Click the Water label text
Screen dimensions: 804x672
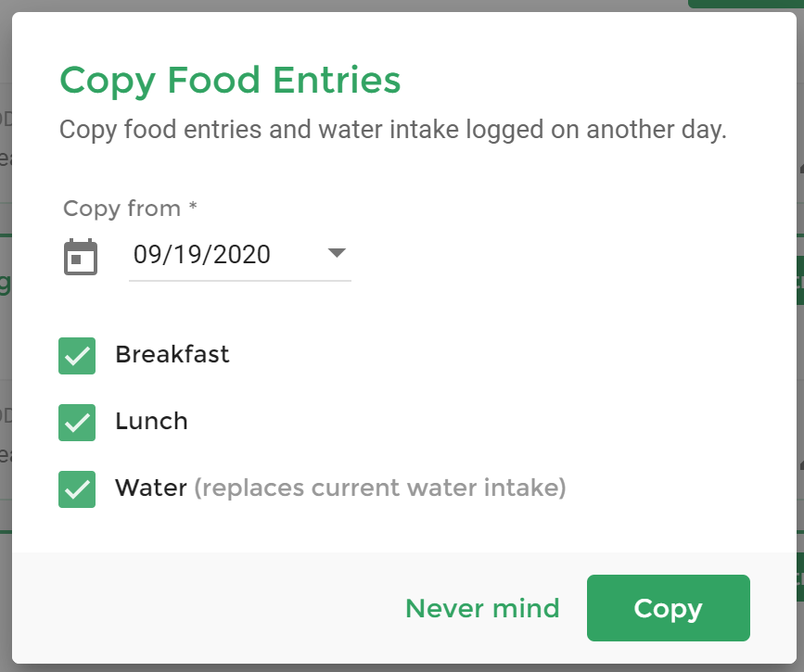[x=151, y=488]
